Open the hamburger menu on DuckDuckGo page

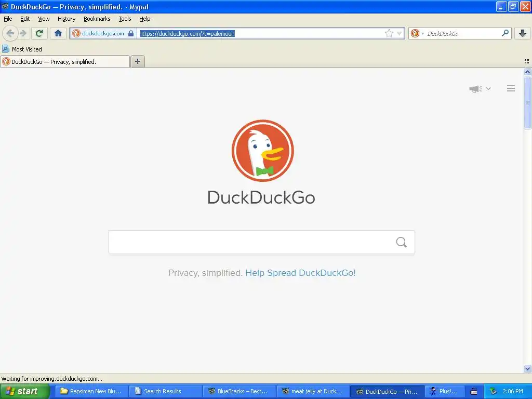pyautogui.click(x=511, y=88)
